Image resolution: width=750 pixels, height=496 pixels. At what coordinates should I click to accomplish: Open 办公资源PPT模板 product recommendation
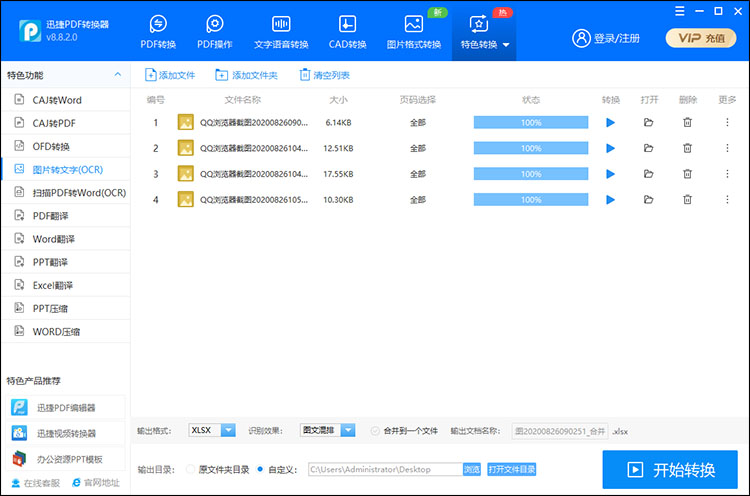(x=66, y=459)
